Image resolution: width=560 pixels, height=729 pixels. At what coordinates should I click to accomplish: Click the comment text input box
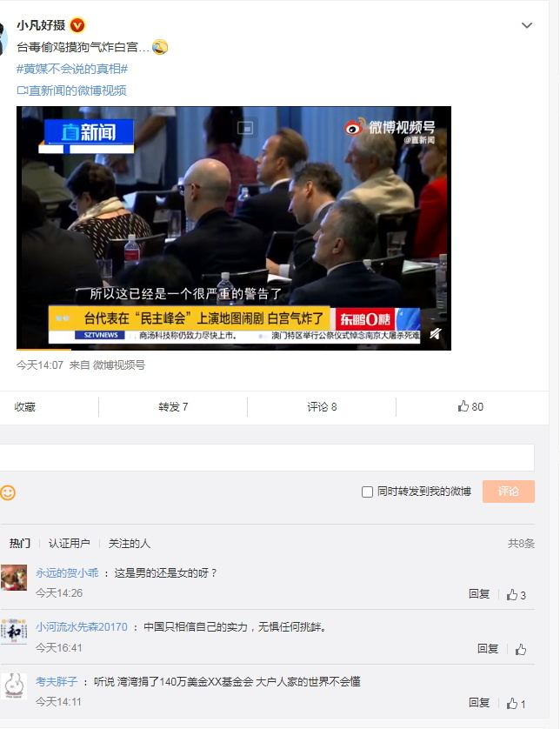point(266,458)
